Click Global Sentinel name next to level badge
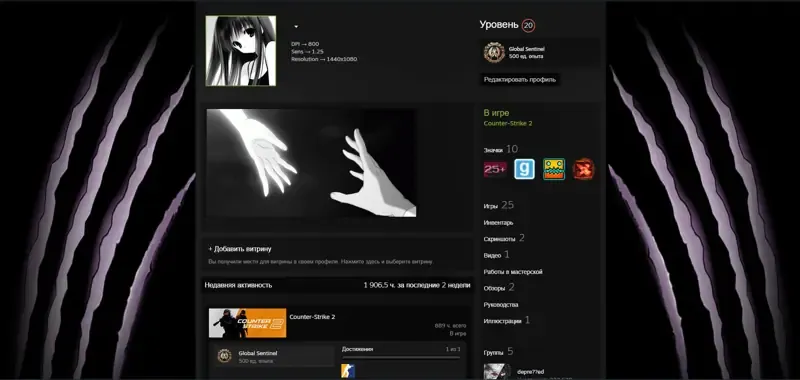The height and width of the screenshot is (380, 800). coord(526,49)
